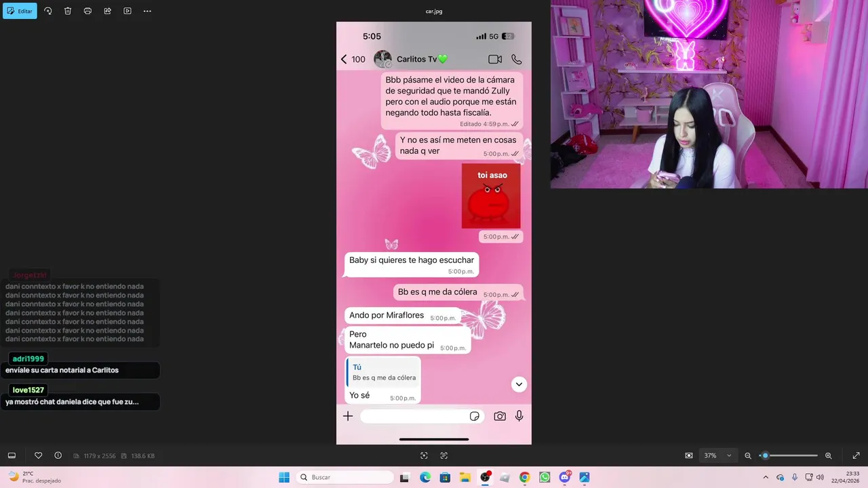
Task: Delete the image with the trash icon
Action: 68,11
